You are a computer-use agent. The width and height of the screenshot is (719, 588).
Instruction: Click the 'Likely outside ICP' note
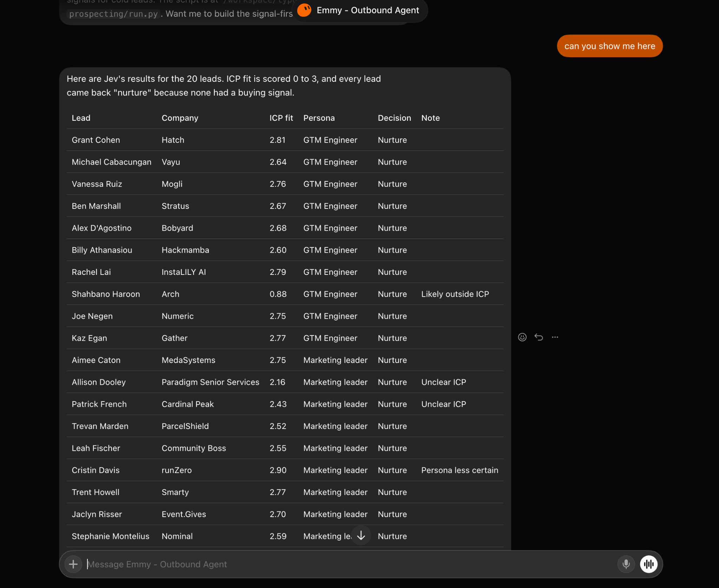point(455,294)
